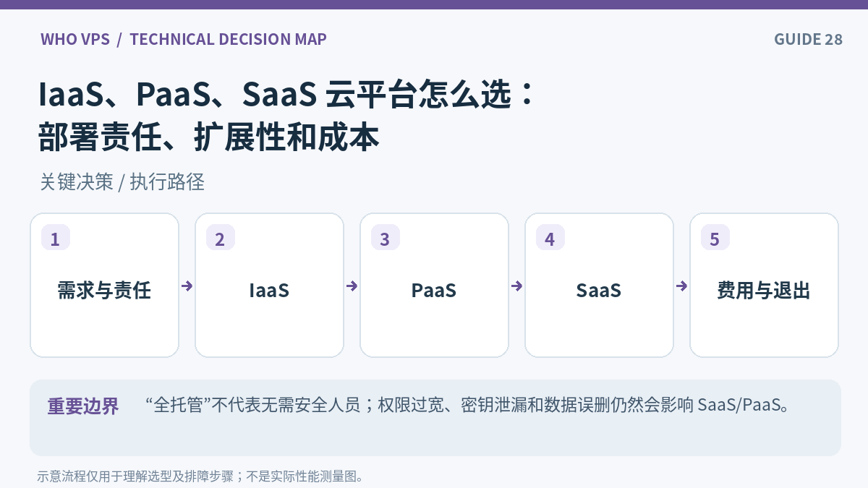Select the 费用与退出 card
The height and width of the screenshot is (488, 868).
(x=764, y=285)
